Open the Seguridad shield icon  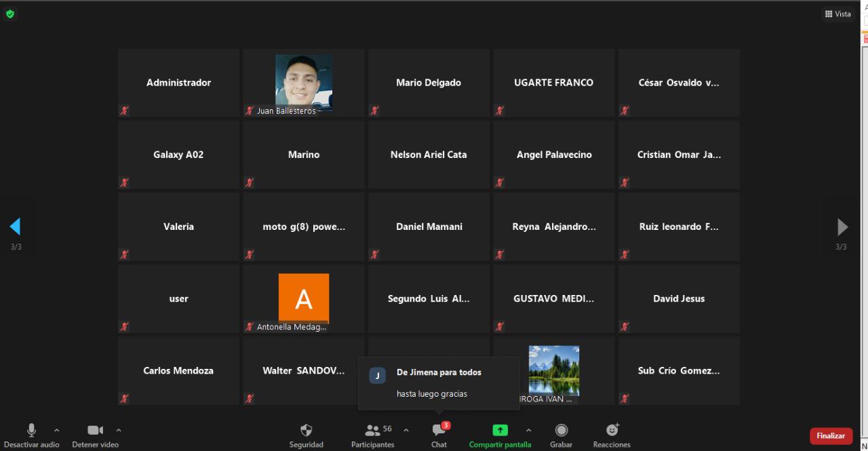pos(306,431)
